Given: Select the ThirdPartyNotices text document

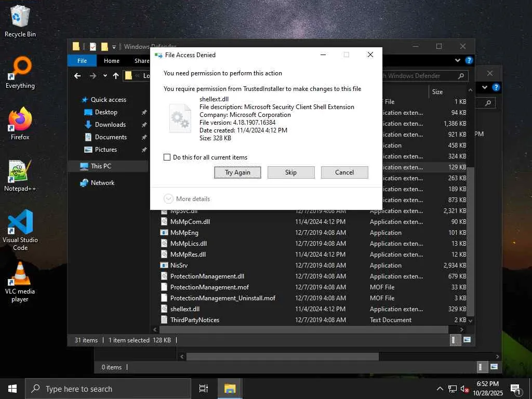Looking at the screenshot, I should (x=194, y=320).
